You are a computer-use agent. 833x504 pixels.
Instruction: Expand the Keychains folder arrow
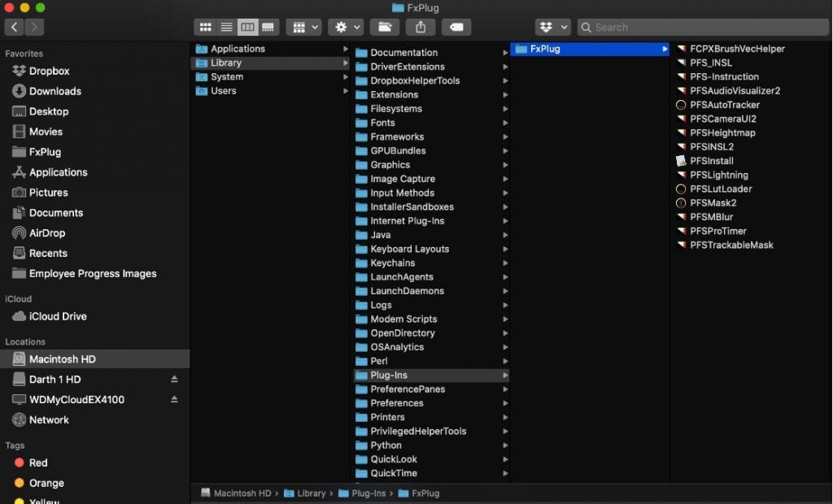(x=505, y=263)
